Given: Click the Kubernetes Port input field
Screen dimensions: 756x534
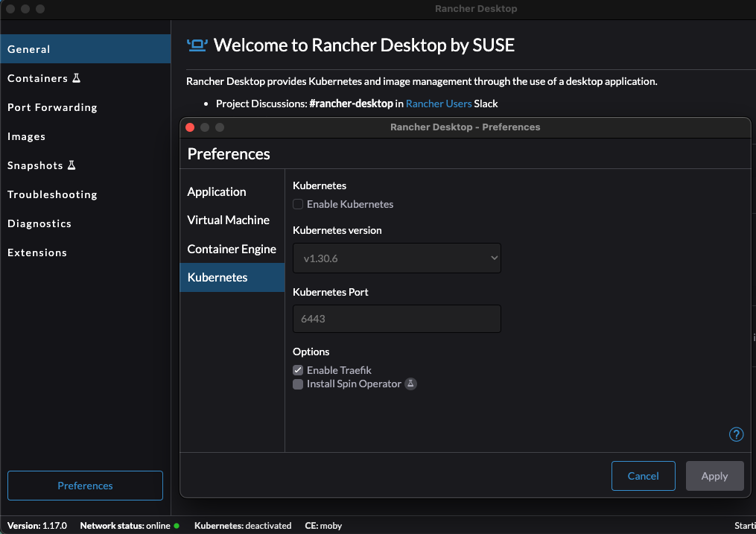Looking at the screenshot, I should (396, 319).
